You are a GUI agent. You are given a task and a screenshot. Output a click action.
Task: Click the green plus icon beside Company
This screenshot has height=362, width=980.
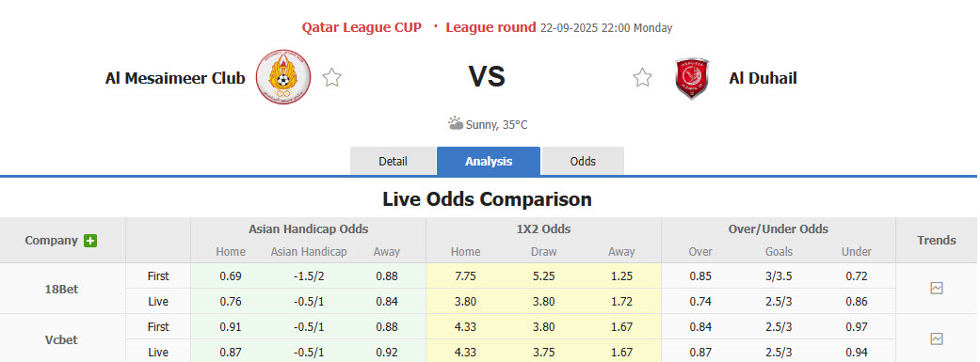tap(90, 241)
